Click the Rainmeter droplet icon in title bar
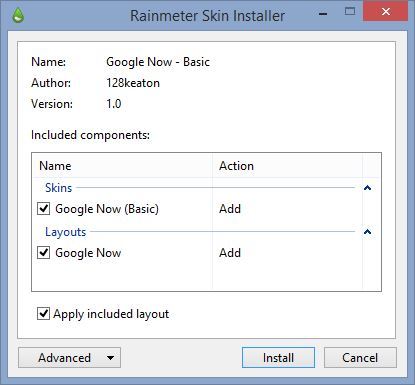The height and width of the screenshot is (385, 415). coord(18,15)
